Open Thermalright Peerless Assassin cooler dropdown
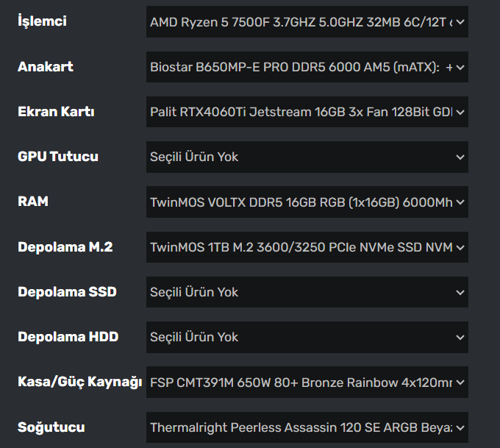Screen dimensions: 500x448 click(301, 427)
